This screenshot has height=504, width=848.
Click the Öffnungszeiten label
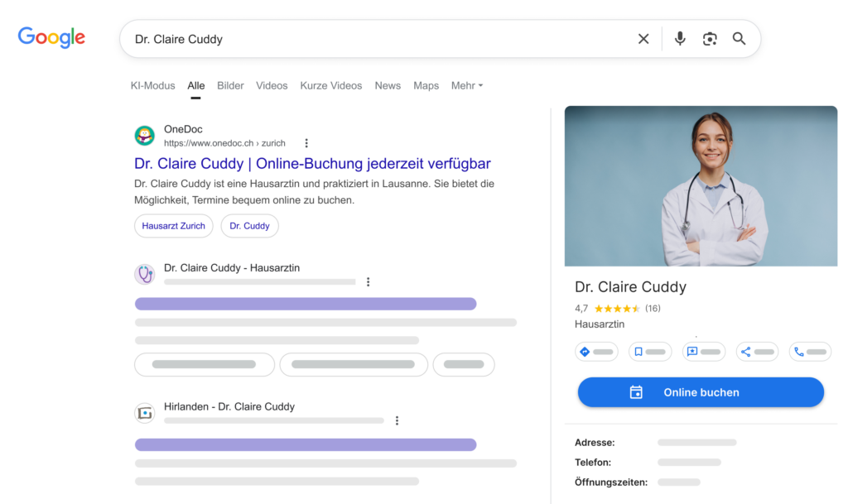(611, 482)
